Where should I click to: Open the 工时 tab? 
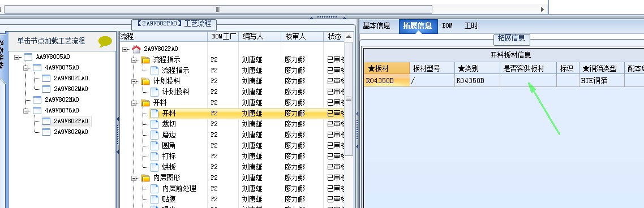coord(471,25)
